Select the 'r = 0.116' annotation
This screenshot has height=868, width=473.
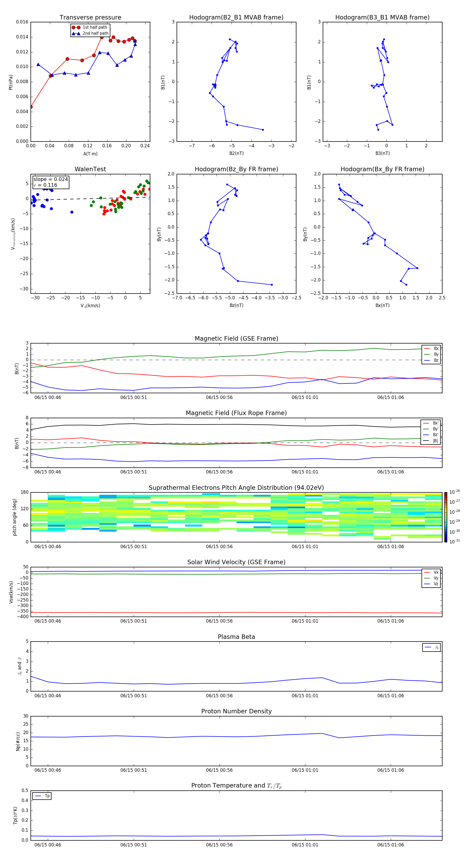click(x=45, y=185)
